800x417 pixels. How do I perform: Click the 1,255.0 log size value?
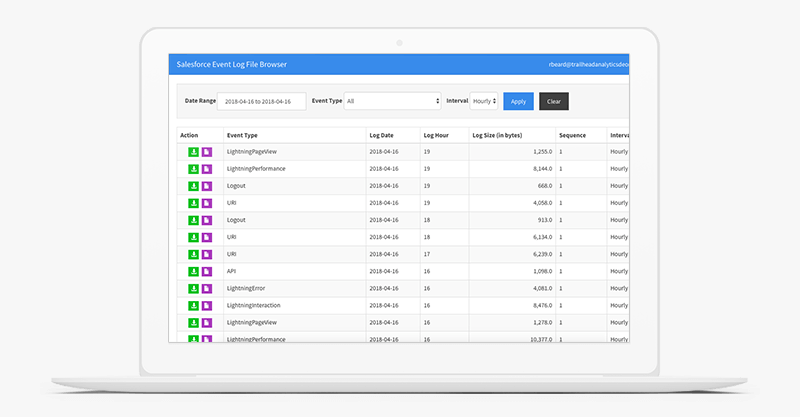(x=542, y=152)
